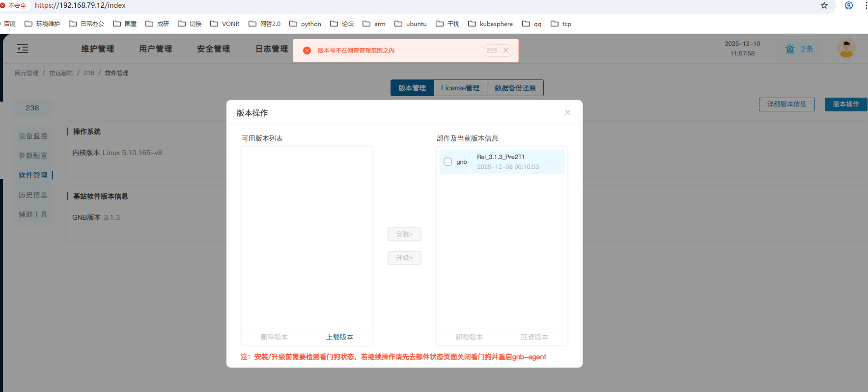Open the kubesphere bookmarks folder

[490, 24]
